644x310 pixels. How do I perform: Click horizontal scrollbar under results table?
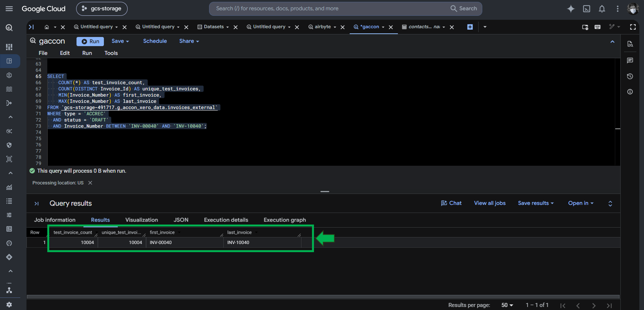[323, 297]
